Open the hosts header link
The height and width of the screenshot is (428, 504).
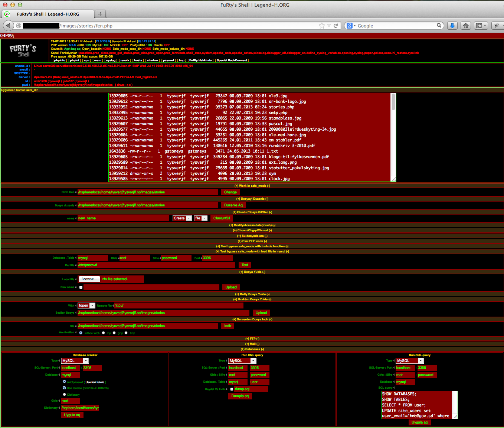(138, 60)
